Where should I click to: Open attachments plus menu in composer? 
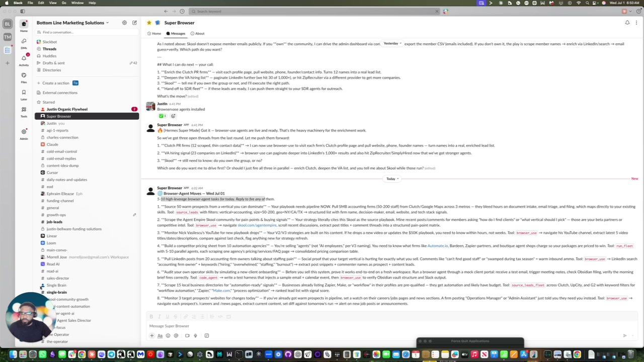pos(151,335)
